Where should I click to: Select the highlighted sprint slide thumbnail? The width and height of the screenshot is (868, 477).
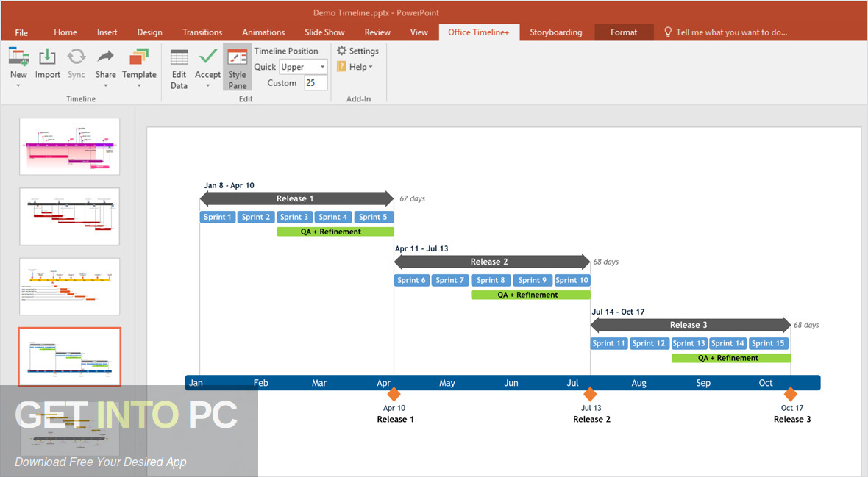(x=69, y=357)
